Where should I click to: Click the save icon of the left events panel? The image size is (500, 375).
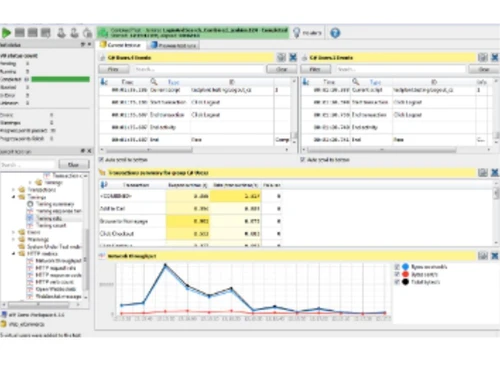281,57
